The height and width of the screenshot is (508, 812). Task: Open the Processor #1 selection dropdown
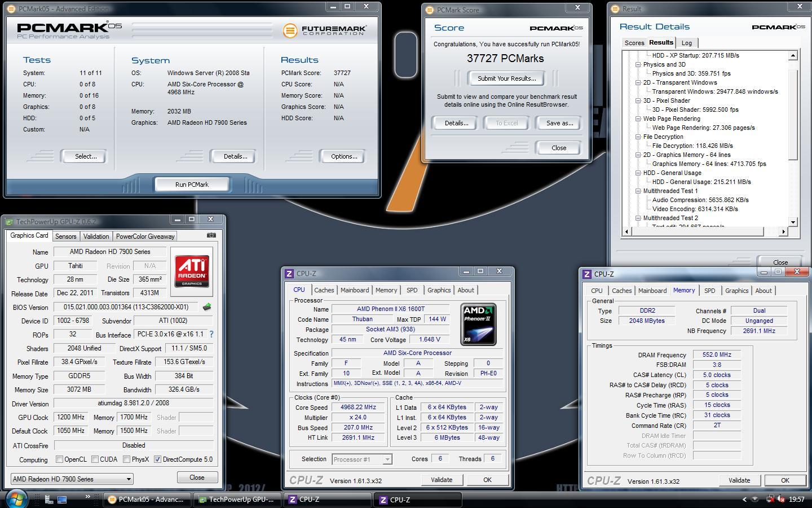click(x=361, y=459)
